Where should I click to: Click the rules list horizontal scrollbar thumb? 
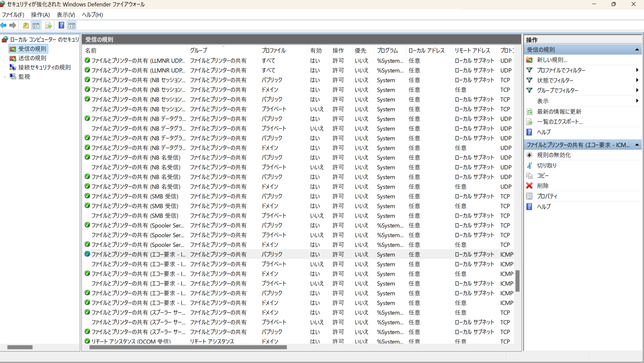coord(188,347)
